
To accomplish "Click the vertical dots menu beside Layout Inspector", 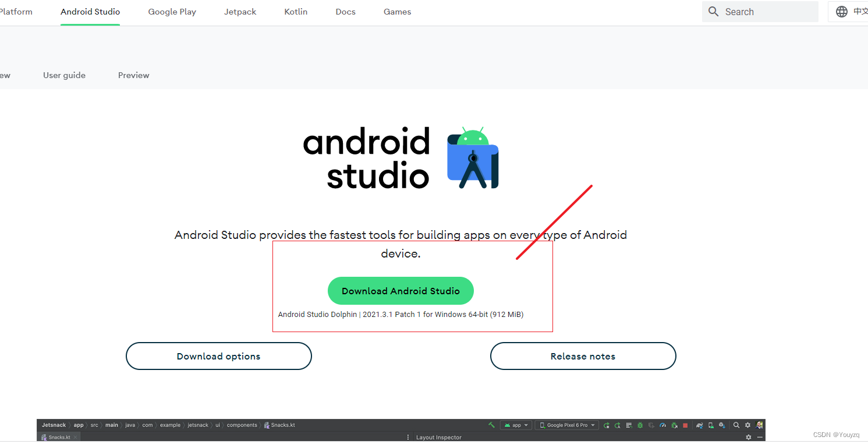I will (x=408, y=437).
